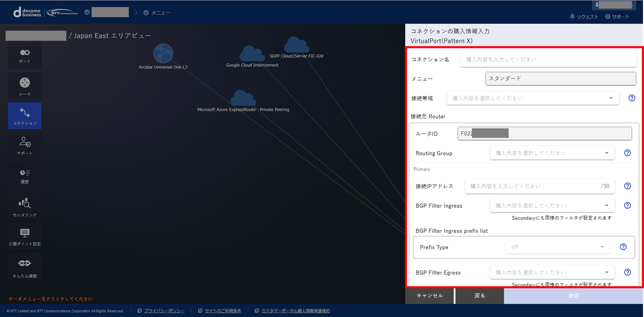This screenshot has height=317, width=644.
Task: Expand the BGP Filter Egress dropdown
Action: click(x=552, y=272)
